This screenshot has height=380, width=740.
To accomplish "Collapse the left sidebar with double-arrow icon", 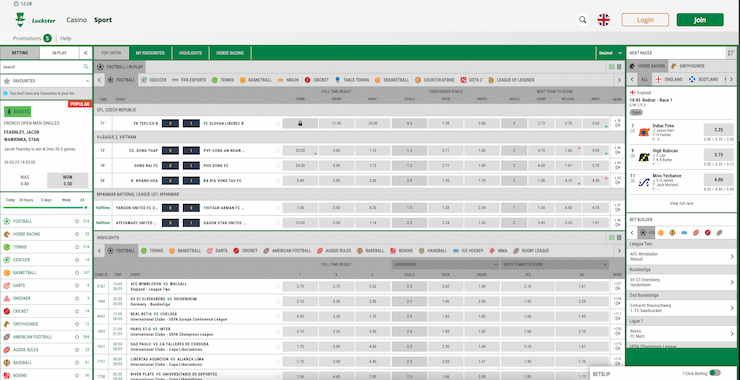I will pos(85,53).
